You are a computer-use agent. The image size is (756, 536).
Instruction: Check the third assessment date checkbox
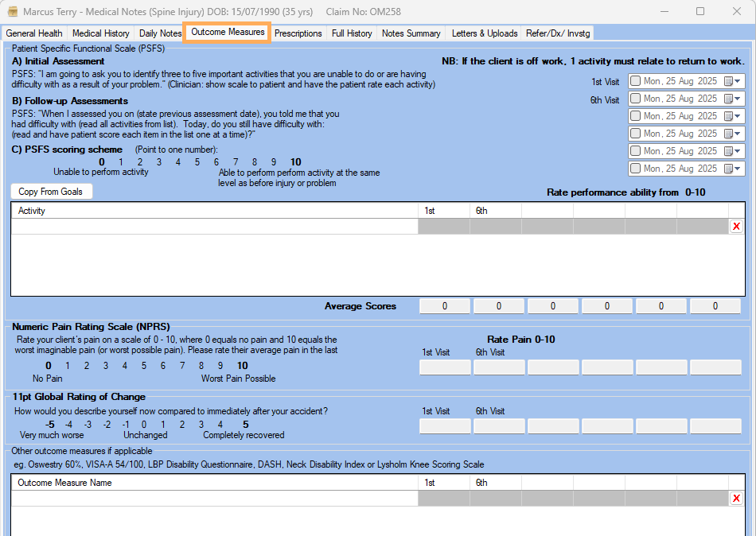click(x=635, y=116)
